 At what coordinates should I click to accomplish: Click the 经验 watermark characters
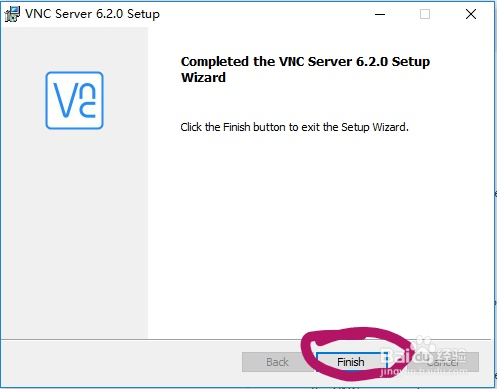pos(453,356)
